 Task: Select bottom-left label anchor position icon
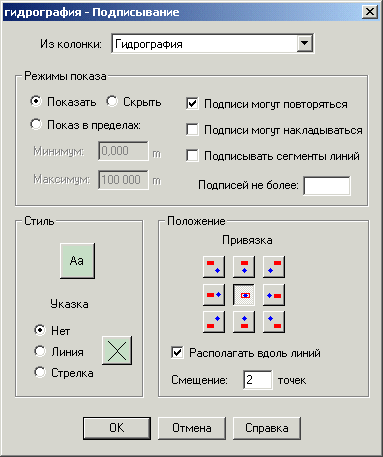click(214, 322)
